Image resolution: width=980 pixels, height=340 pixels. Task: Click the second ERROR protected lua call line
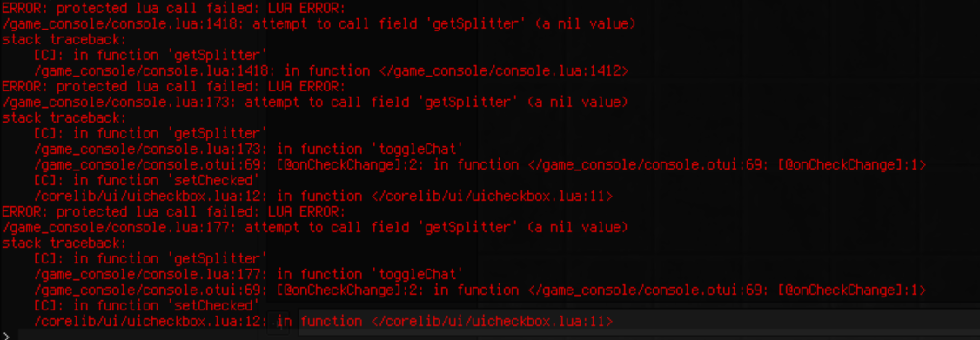click(174, 86)
